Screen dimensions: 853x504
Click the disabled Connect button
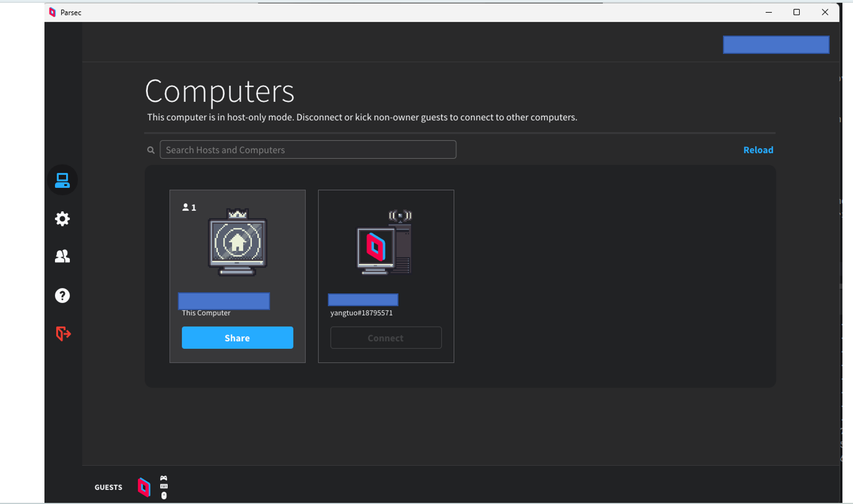386,338
